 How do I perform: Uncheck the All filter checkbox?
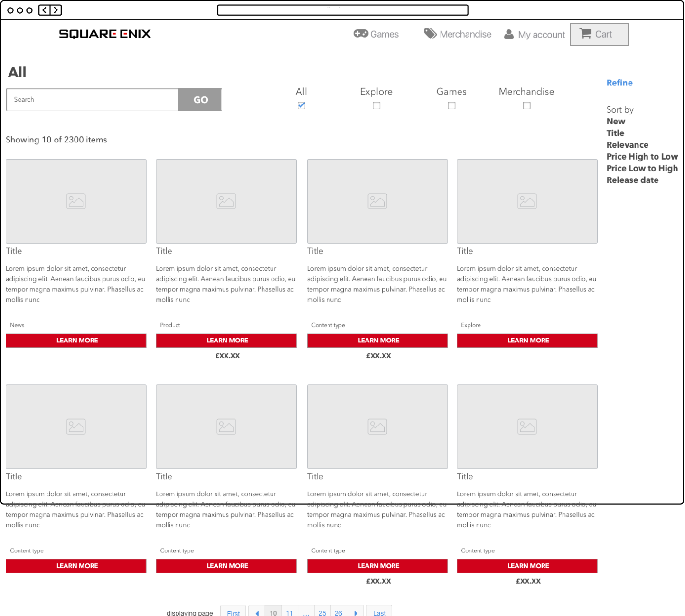coord(301,105)
